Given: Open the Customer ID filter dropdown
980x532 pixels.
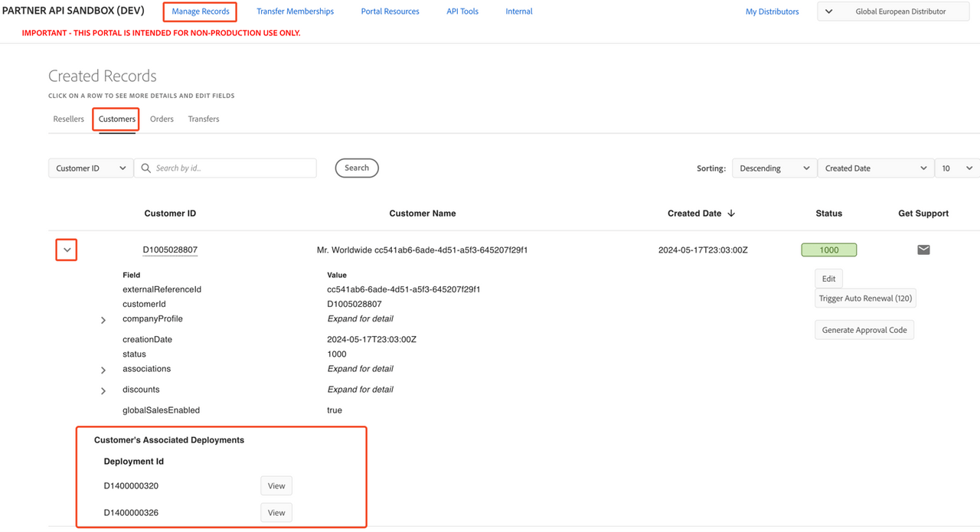Looking at the screenshot, I should 90,168.
